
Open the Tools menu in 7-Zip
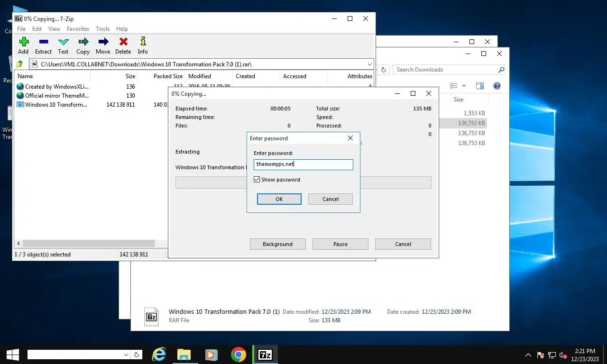pyautogui.click(x=102, y=29)
